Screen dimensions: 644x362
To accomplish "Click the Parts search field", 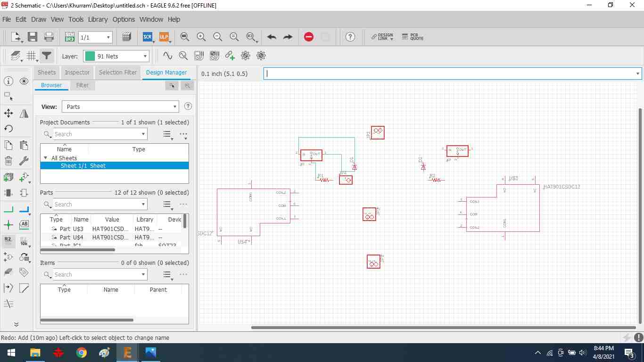I will pos(97,204).
